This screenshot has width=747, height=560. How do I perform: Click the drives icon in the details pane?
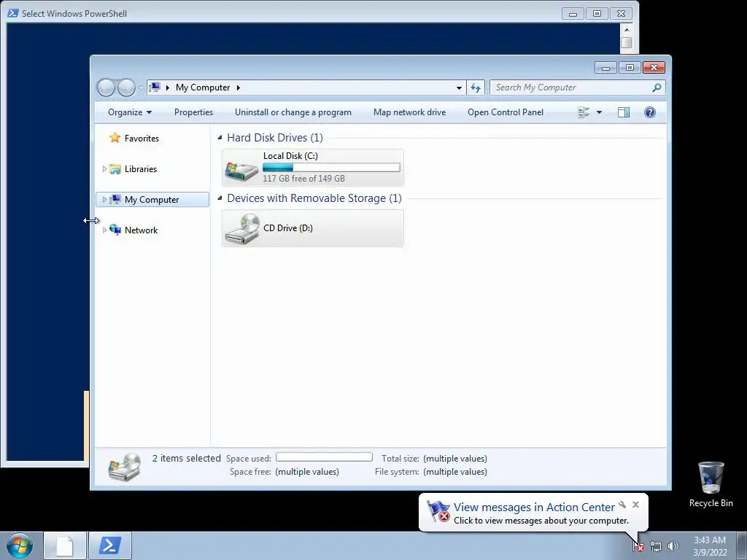[x=125, y=467]
